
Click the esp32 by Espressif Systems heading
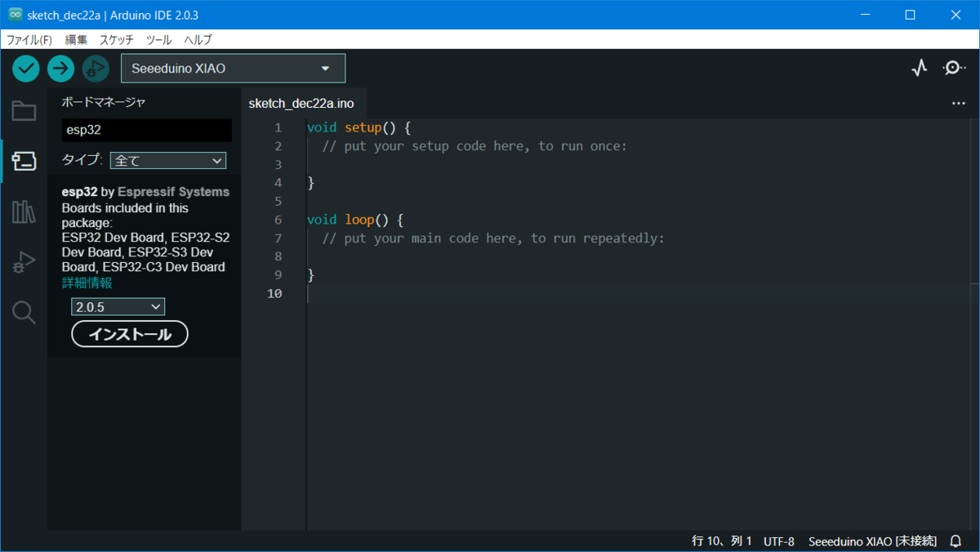pos(145,192)
